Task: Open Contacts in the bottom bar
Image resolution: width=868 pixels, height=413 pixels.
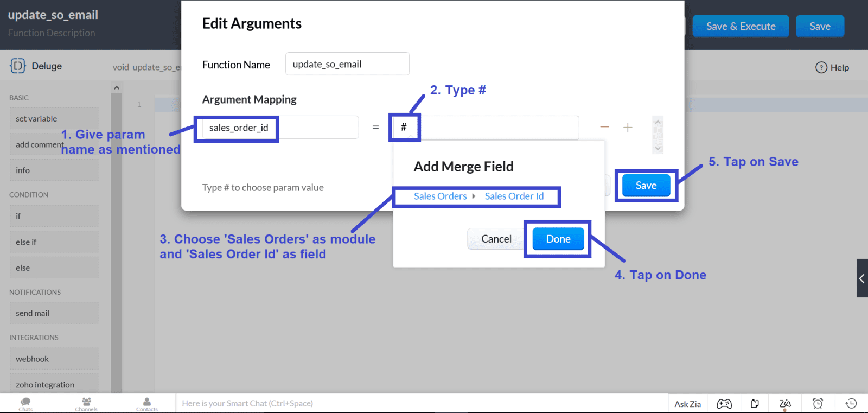Action: click(x=146, y=404)
